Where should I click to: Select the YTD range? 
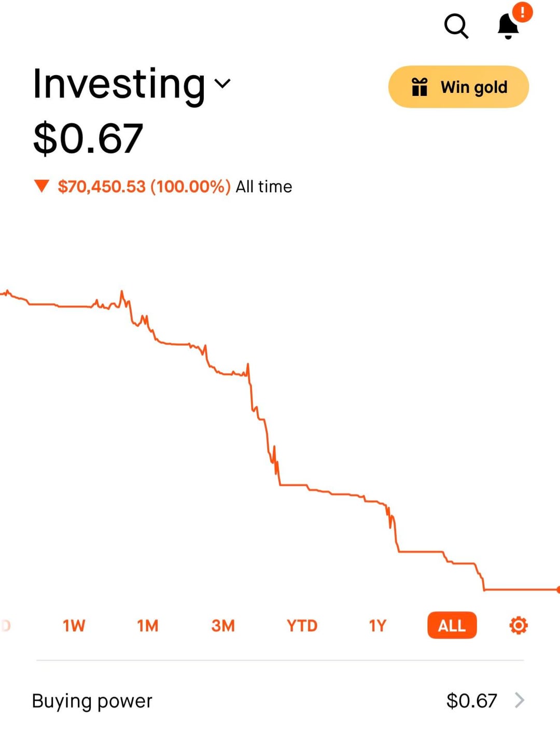tap(302, 626)
